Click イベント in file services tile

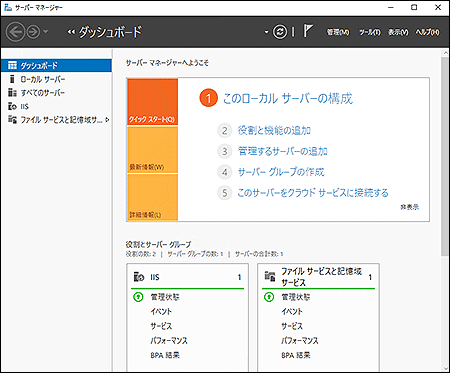292,311
